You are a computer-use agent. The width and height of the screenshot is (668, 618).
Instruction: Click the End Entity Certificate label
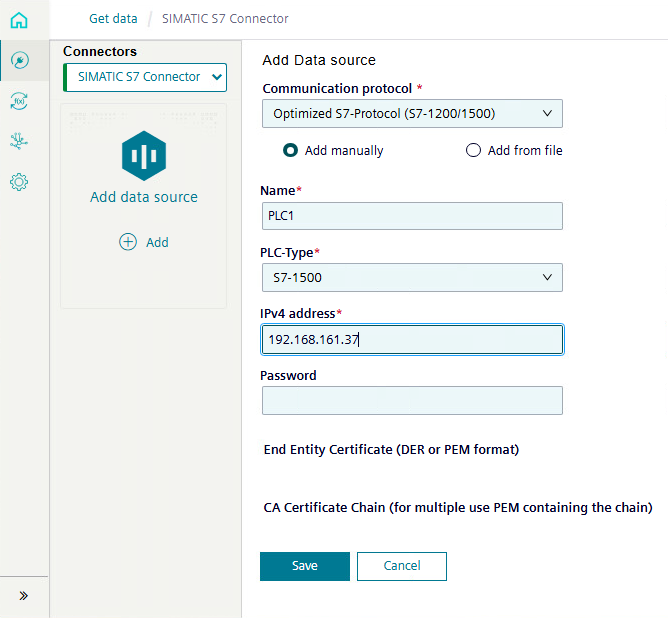(x=391, y=450)
